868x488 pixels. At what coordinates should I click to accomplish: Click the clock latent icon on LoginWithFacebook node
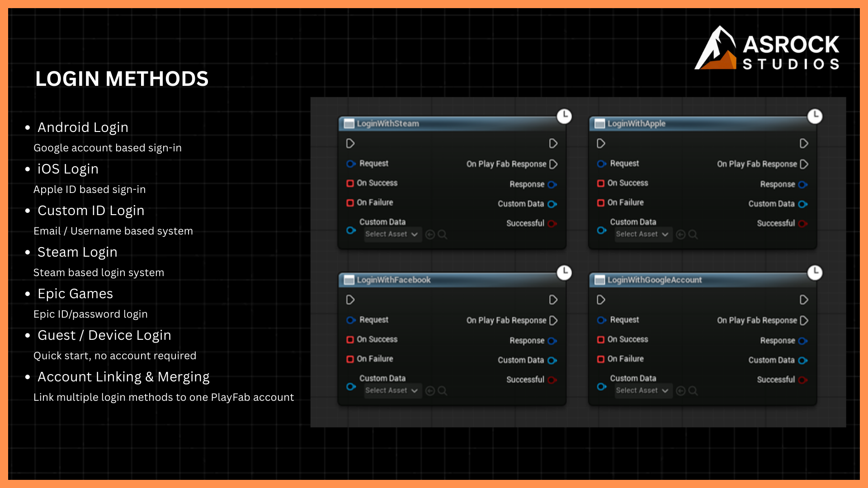click(564, 272)
